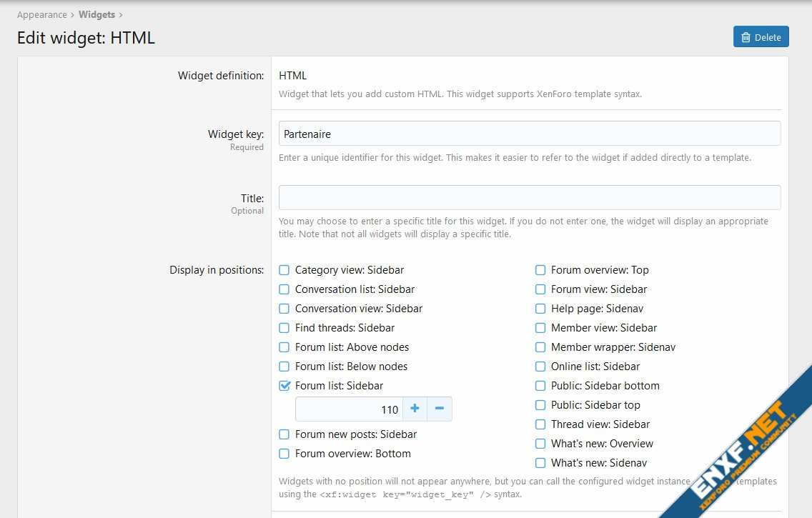Click the Widget key input field
The image size is (812, 518).
pos(529,134)
